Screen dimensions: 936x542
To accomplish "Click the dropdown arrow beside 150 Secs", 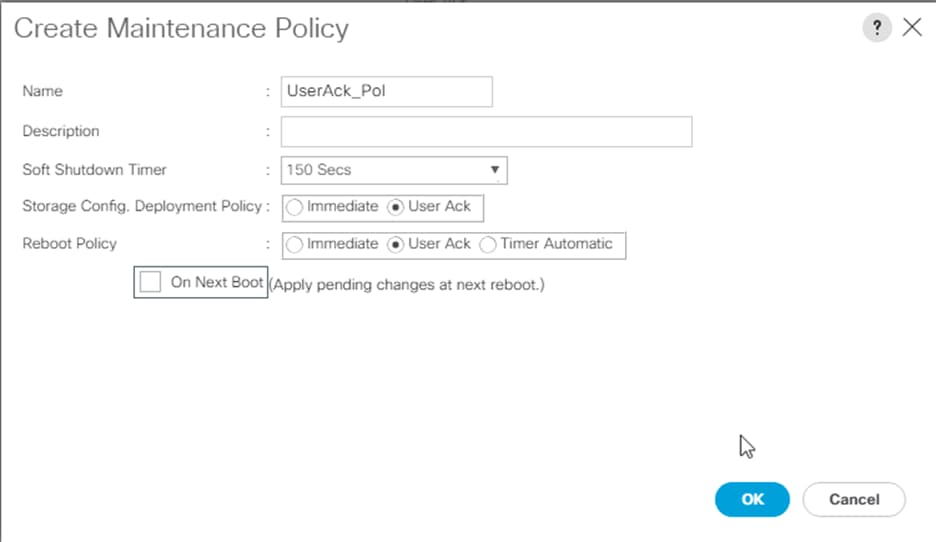I will pyautogui.click(x=495, y=170).
